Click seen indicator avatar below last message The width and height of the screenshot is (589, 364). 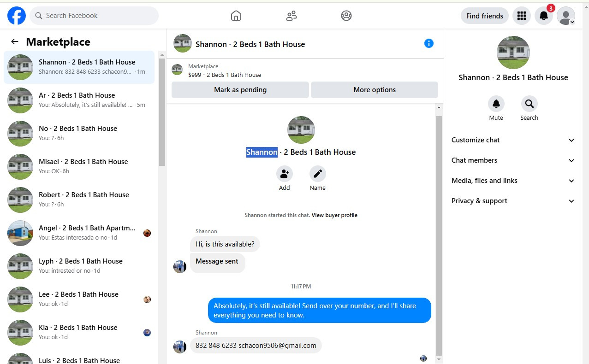pos(423,358)
